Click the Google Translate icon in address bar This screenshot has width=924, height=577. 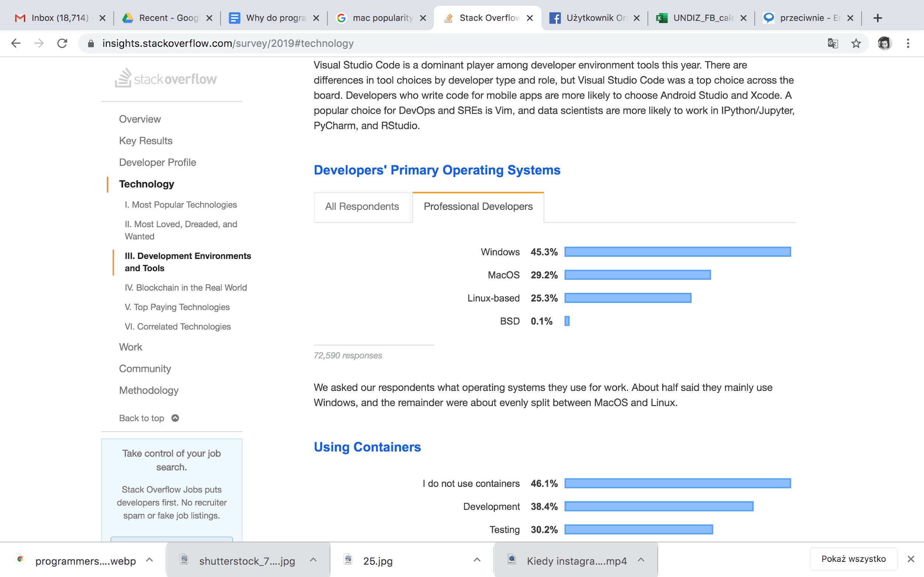(x=833, y=43)
